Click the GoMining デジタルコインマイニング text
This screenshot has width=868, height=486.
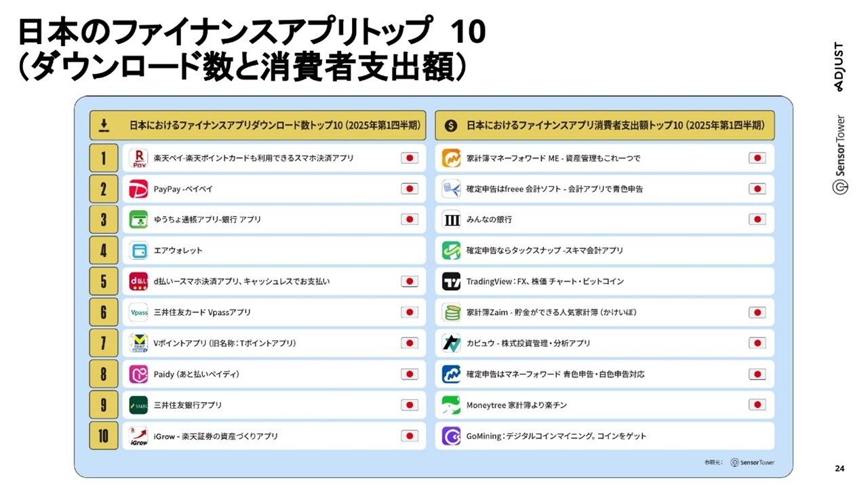(x=557, y=436)
